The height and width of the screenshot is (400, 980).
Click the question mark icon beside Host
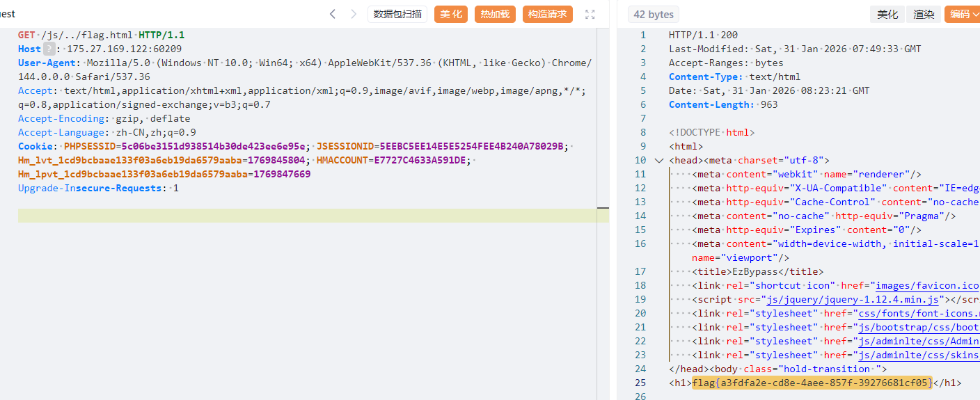point(49,49)
